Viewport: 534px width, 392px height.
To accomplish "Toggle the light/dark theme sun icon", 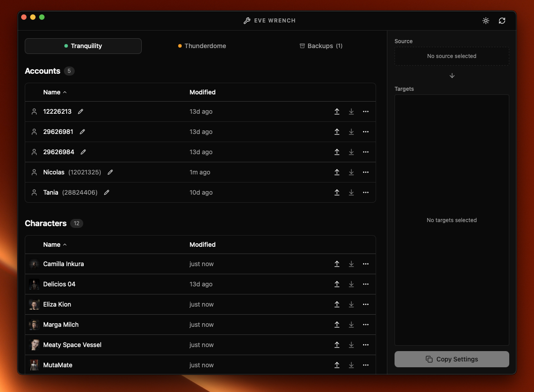I will pyautogui.click(x=486, y=21).
